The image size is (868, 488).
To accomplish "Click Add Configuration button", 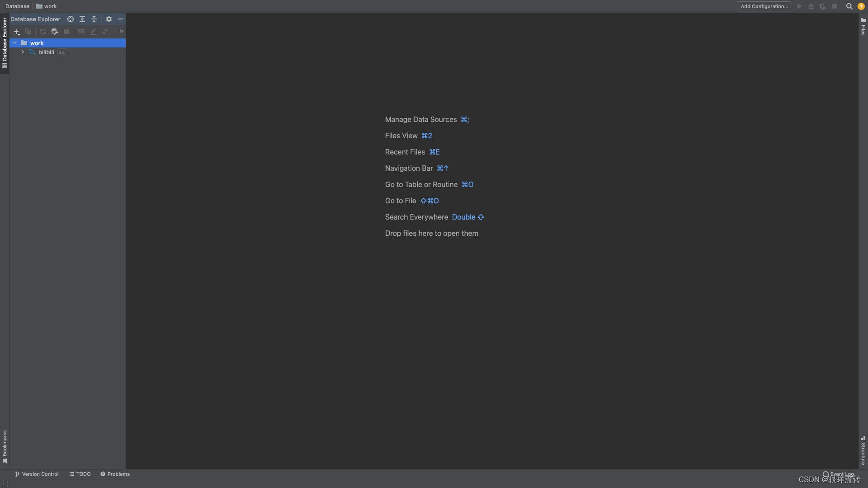I will 764,6.
